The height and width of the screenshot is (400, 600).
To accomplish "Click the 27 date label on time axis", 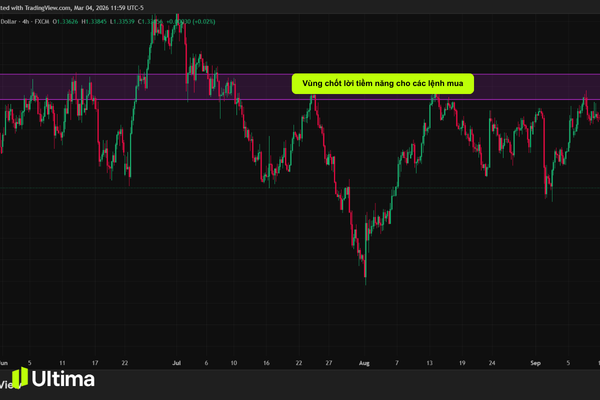I will click(329, 363).
